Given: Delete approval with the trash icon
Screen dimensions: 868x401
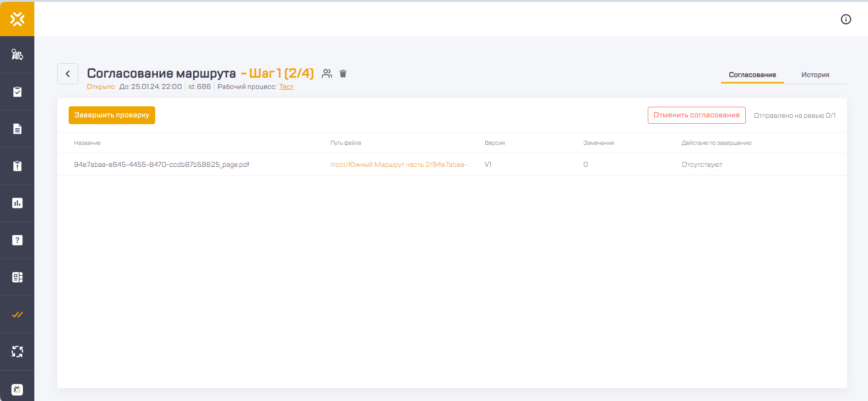Looking at the screenshot, I should click(343, 73).
